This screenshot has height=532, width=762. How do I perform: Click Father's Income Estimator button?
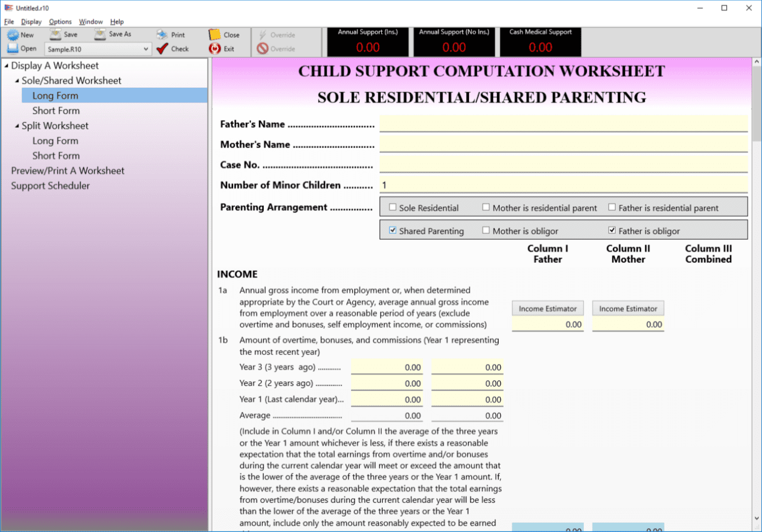[547, 309]
